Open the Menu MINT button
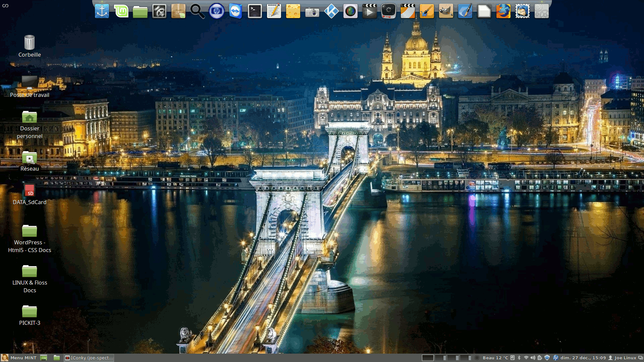 tap(19, 358)
